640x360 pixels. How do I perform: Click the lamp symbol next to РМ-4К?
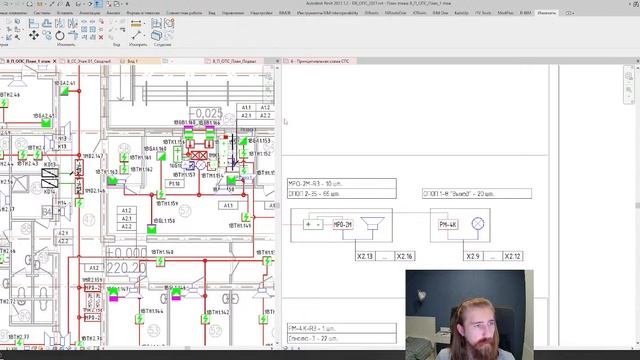[478, 224]
